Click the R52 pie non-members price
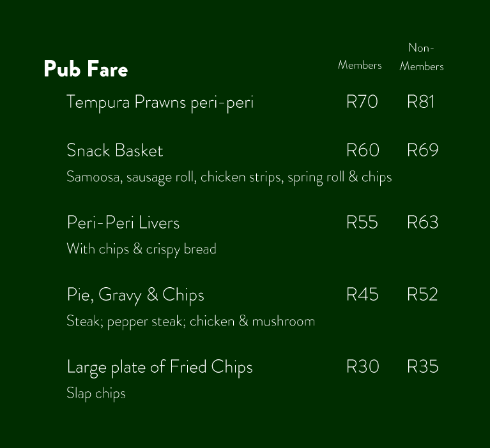This screenshot has width=490, height=448. coord(422,295)
